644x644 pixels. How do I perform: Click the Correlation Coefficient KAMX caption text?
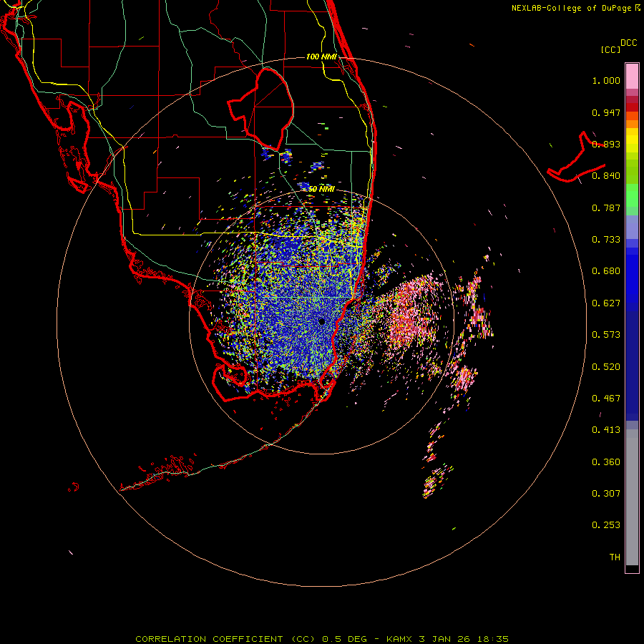tap(322, 639)
